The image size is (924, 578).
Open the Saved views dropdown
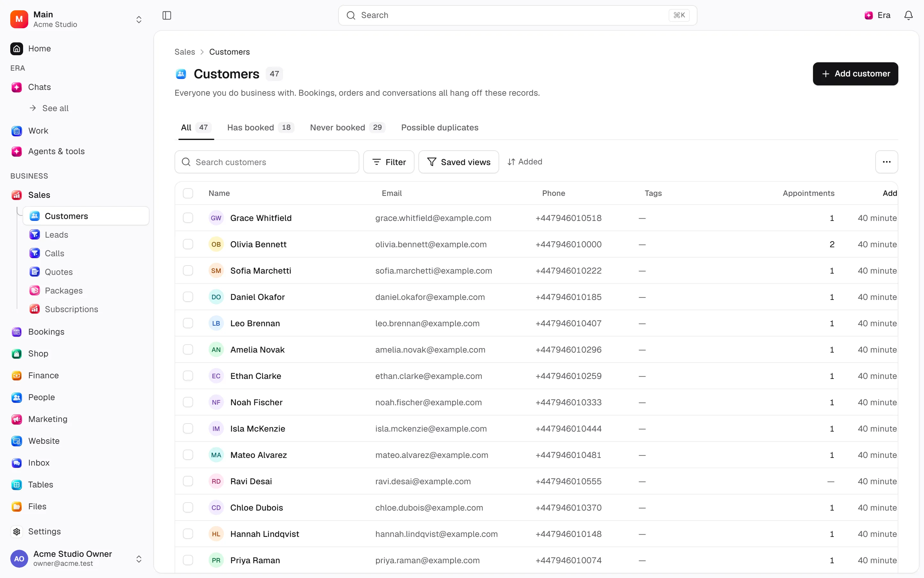[x=458, y=162]
